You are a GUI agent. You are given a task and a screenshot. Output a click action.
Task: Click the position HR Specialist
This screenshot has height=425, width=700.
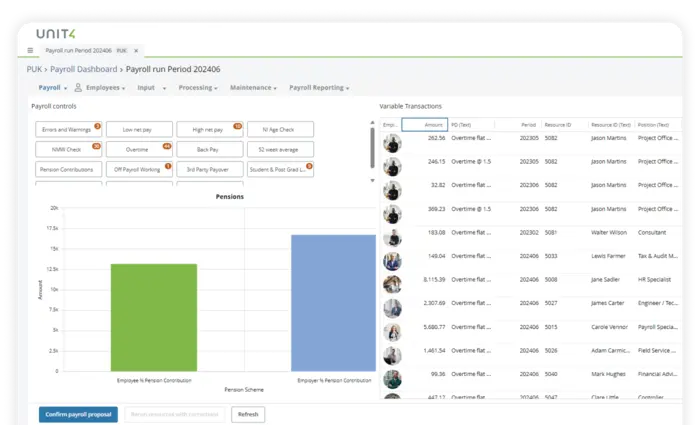[654, 279]
